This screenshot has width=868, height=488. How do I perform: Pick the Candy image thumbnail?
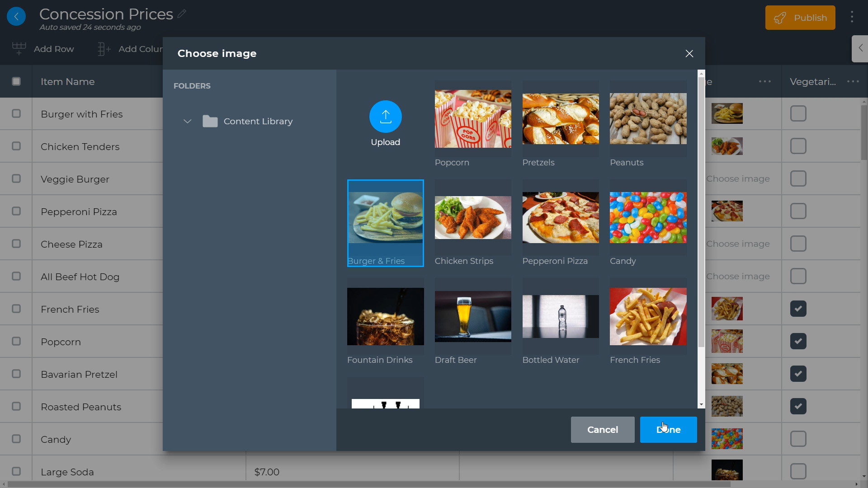[x=648, y=218]
